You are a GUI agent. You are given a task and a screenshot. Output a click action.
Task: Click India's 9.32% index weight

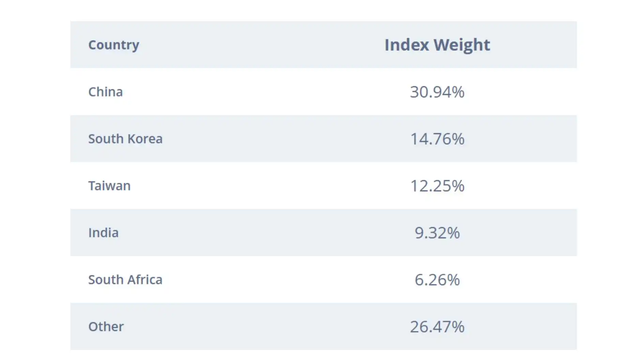[x=437, y=233]
